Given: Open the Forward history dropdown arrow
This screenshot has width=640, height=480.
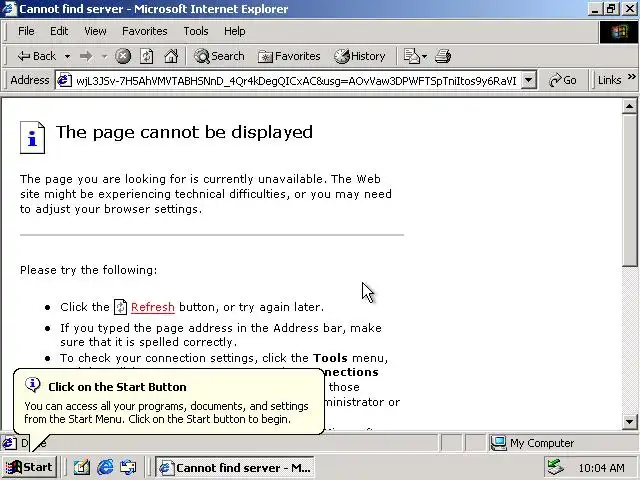Looking at the screenshot, I should click(x=104, y=56).
